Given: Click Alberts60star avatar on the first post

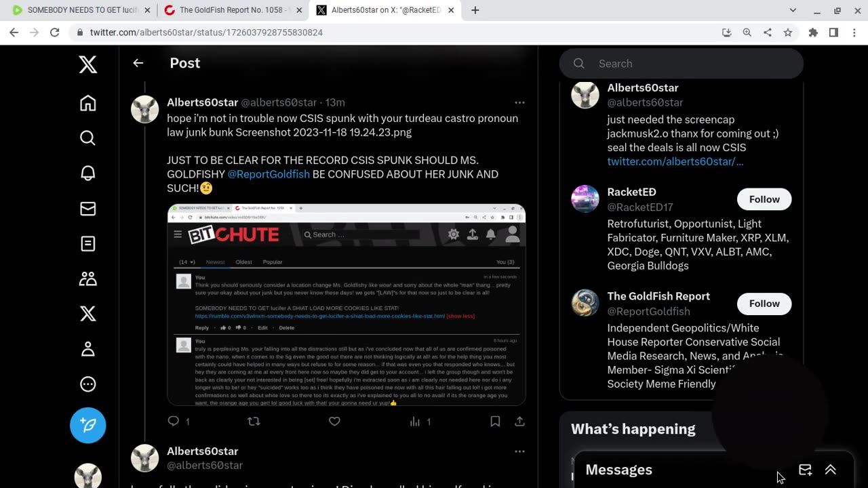Looking at the screenshot, I should [144, 109].
